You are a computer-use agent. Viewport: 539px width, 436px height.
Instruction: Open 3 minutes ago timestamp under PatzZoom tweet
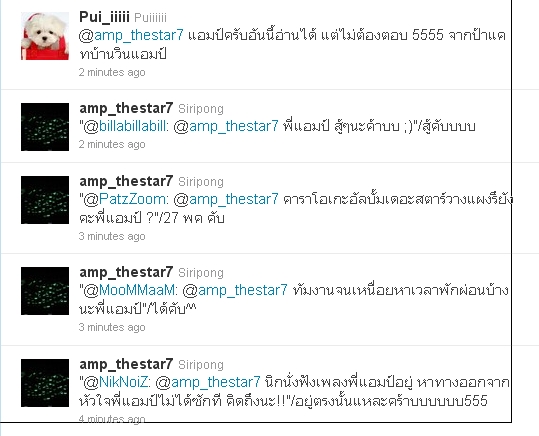112,236
